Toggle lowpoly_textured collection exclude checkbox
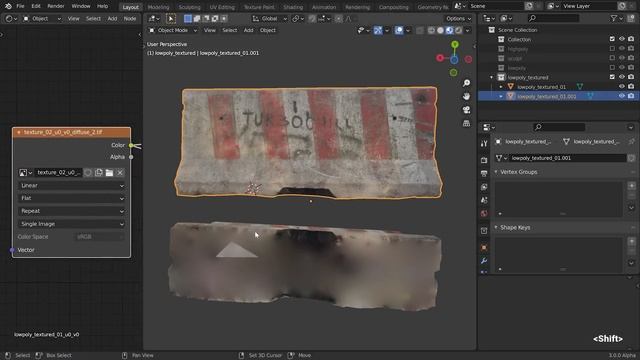 612,77
